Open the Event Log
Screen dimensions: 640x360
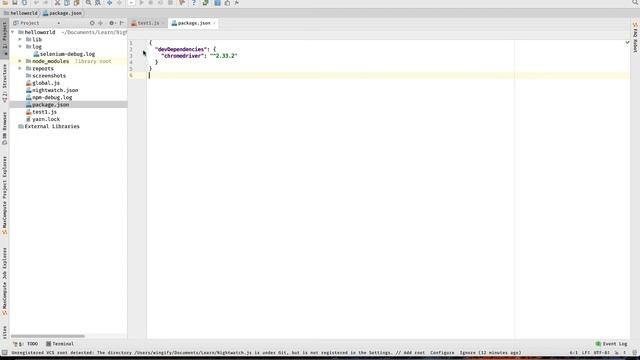(x=611, y=344)
